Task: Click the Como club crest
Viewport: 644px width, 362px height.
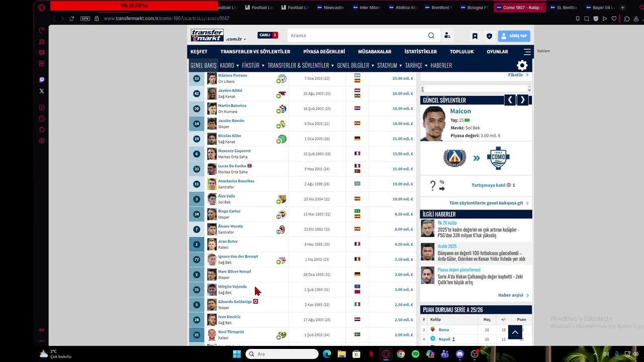Action: point(498,158)
